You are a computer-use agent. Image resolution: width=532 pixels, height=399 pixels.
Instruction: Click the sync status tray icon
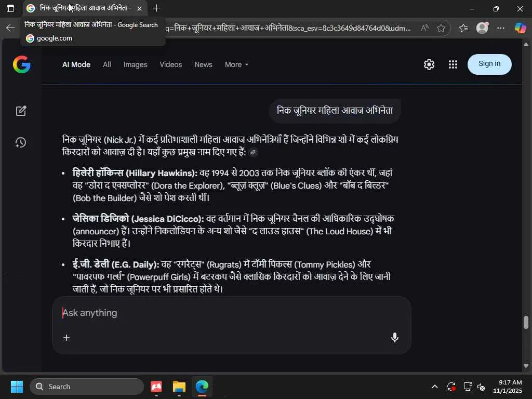[x=451, y=387]
